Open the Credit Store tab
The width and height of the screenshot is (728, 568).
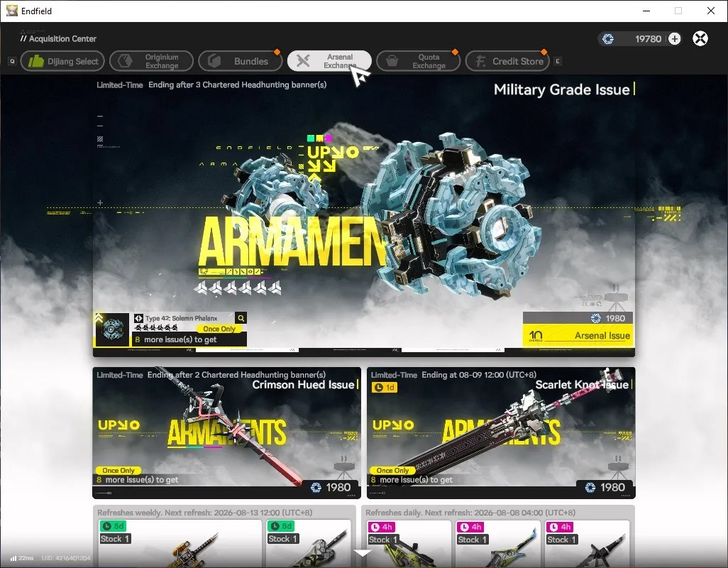click(x=507, y=61)
